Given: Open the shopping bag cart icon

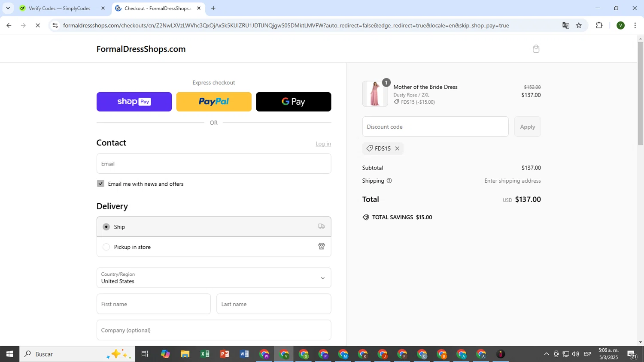Looking at the screenshot, I should (536, 49).
